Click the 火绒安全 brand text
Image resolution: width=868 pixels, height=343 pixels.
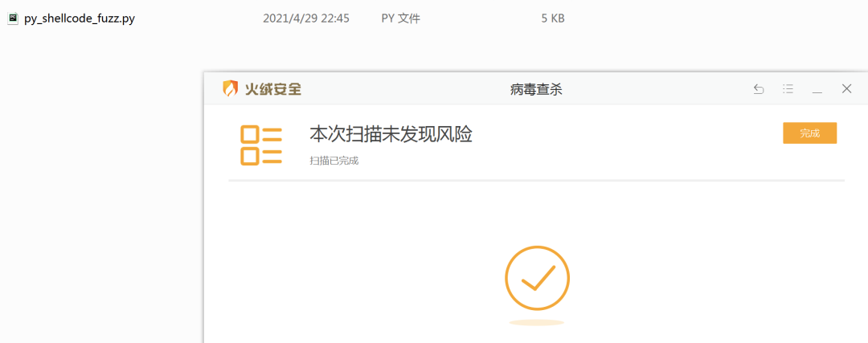[273, 89]
